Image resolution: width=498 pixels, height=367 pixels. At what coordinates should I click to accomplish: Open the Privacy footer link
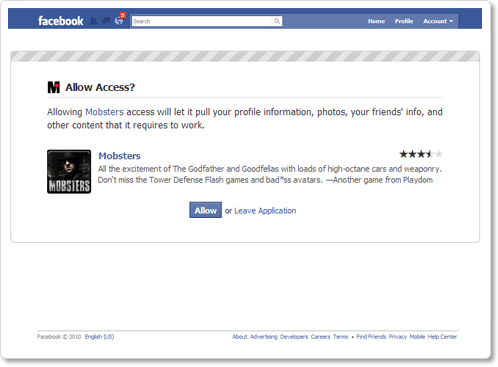(x=398, y=337)
